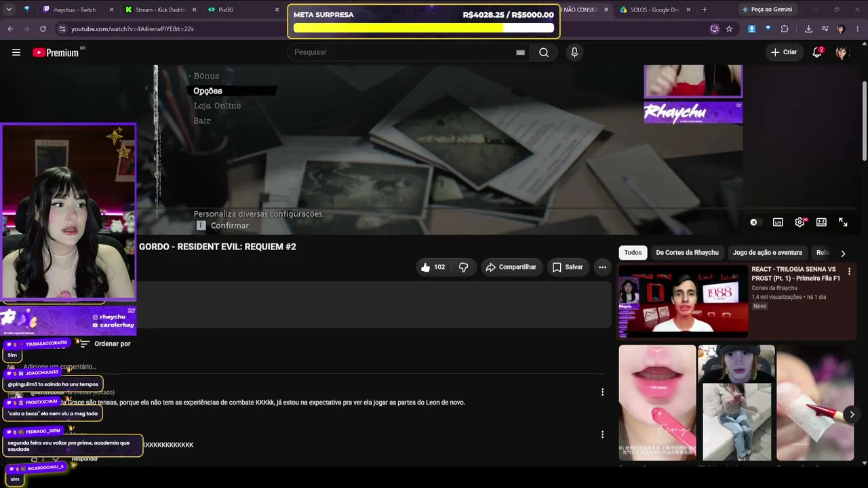The width and height of the screenshot is (868, 488).
Task: Switch to PixGG tab
Action: [x=243, y=9]
